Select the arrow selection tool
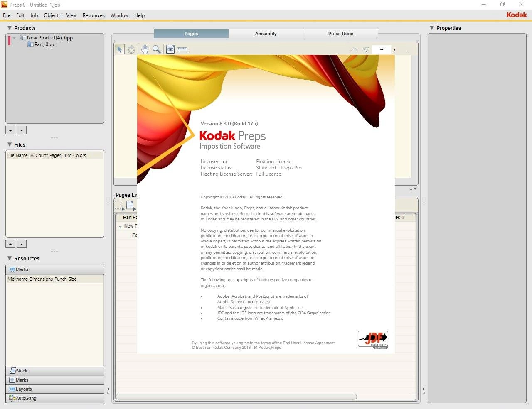Viewport: 532px width, 409px height. click(x=120, y=49)
